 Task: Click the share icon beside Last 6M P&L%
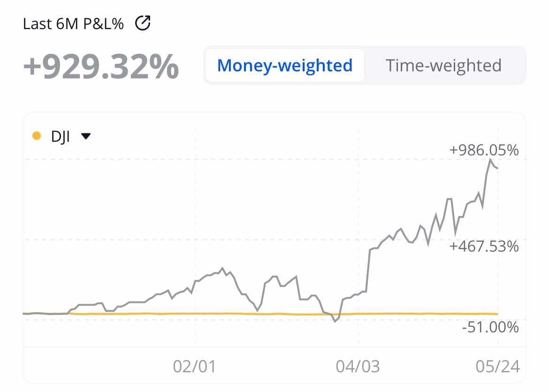143,23
